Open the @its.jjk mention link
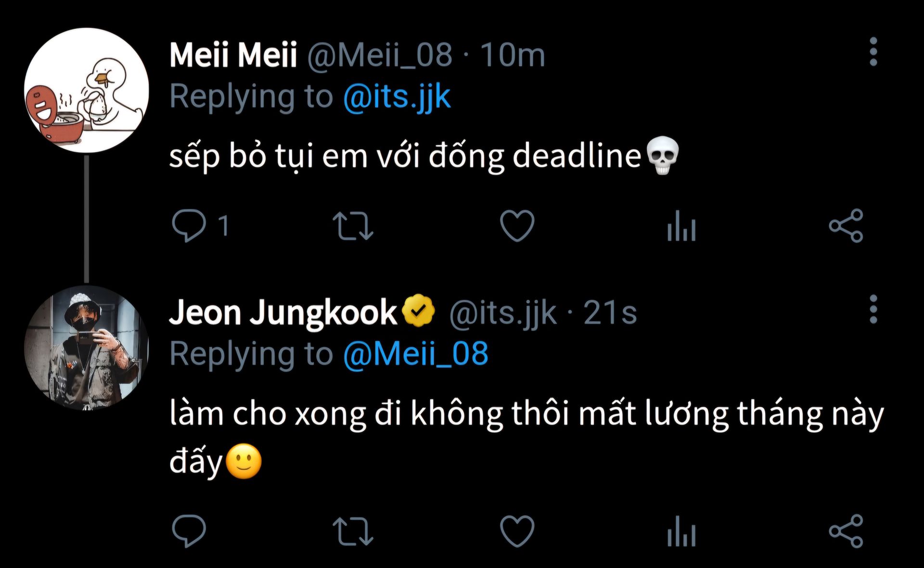 tap(397, 97)
